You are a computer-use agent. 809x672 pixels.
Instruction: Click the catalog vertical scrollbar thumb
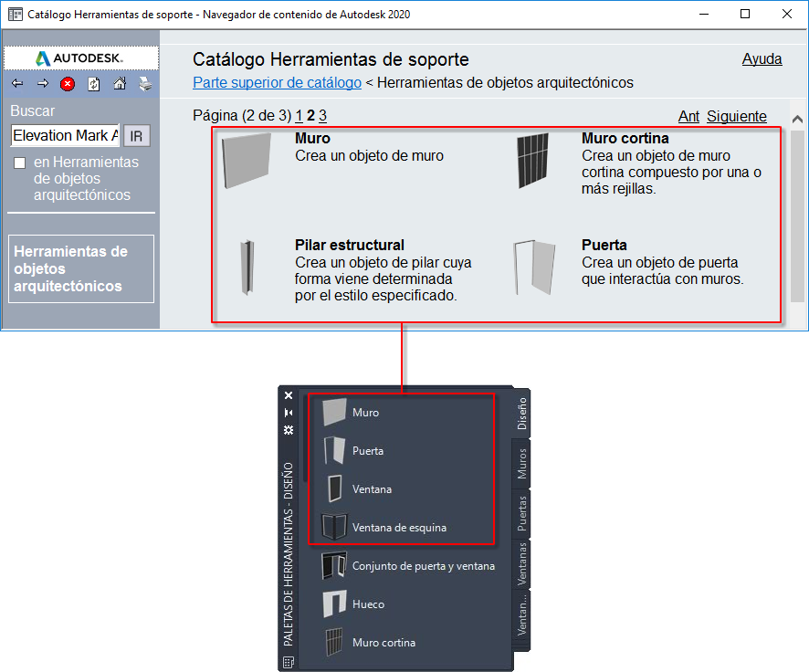click(x=797, y=216)
